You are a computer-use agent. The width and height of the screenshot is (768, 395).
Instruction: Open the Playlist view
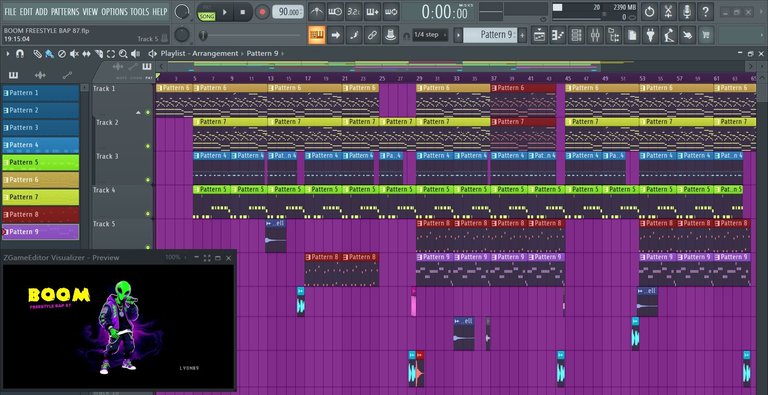[539, 35]
